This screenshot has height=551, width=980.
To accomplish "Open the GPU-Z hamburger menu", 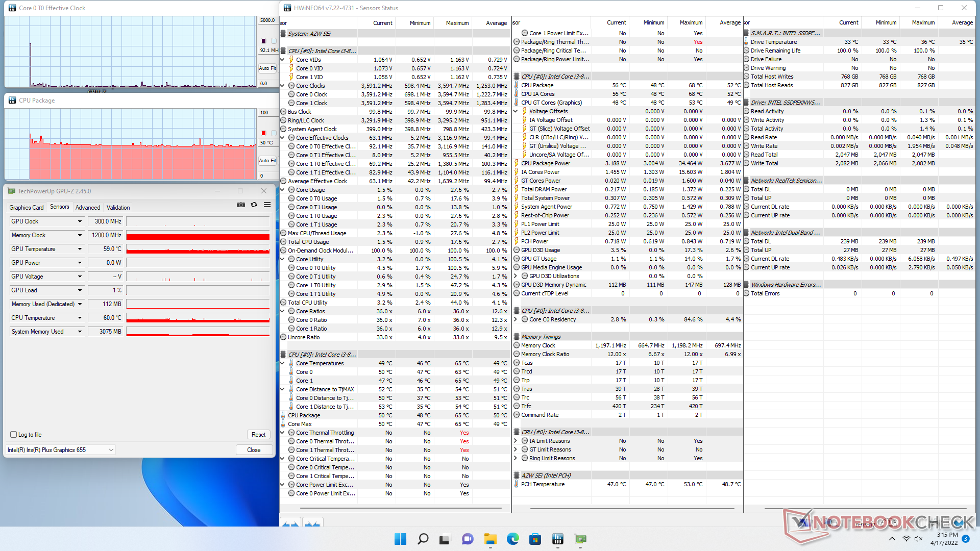I will point(267,205).
